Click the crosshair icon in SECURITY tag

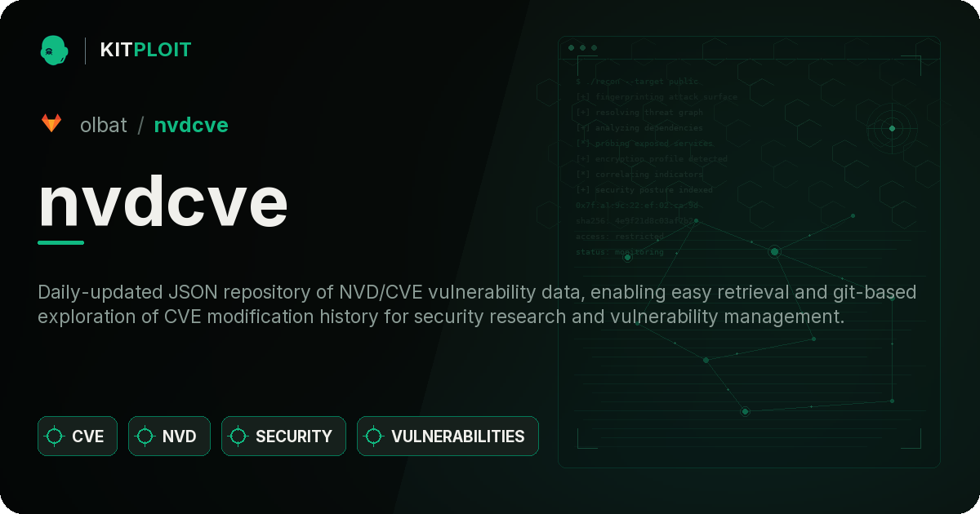pos(238,436)
